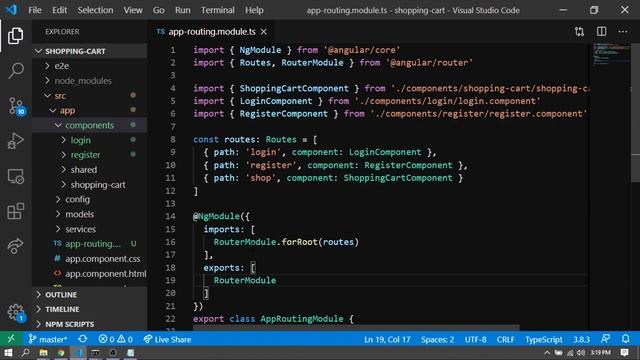Open the Edit menu

click(59, 10)
